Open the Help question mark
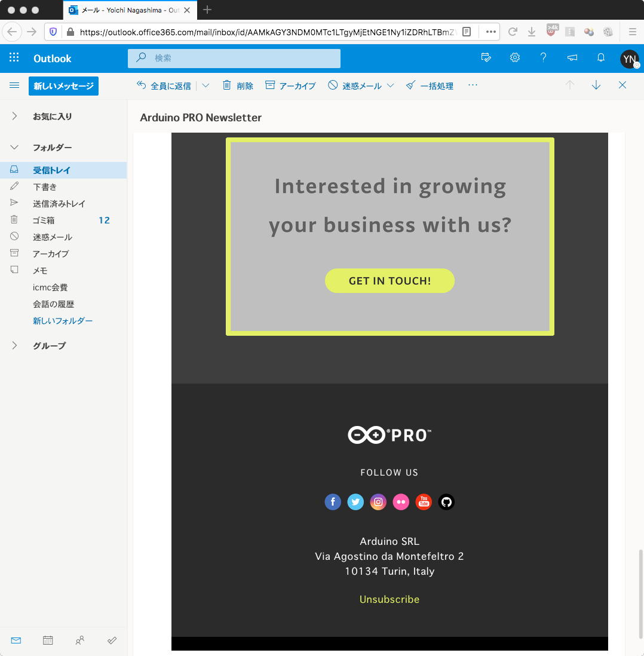644x656 pixels. 543,58
